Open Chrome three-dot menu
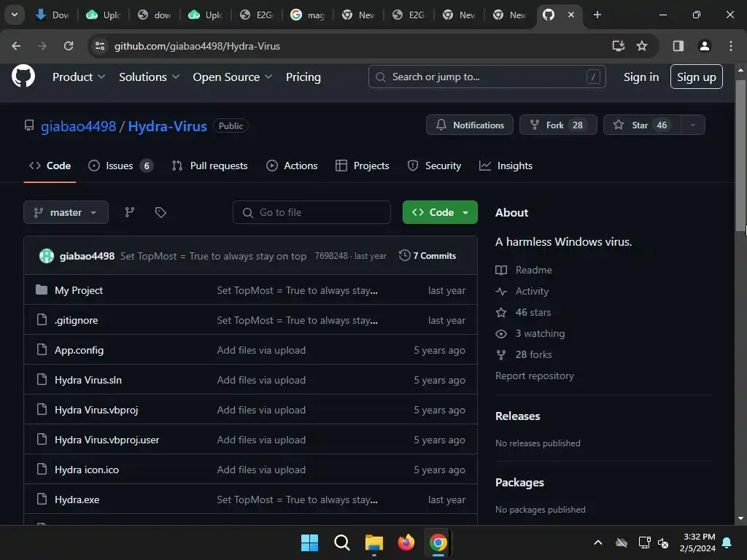This screenshot has width=747, height=560. pos(731,46)
